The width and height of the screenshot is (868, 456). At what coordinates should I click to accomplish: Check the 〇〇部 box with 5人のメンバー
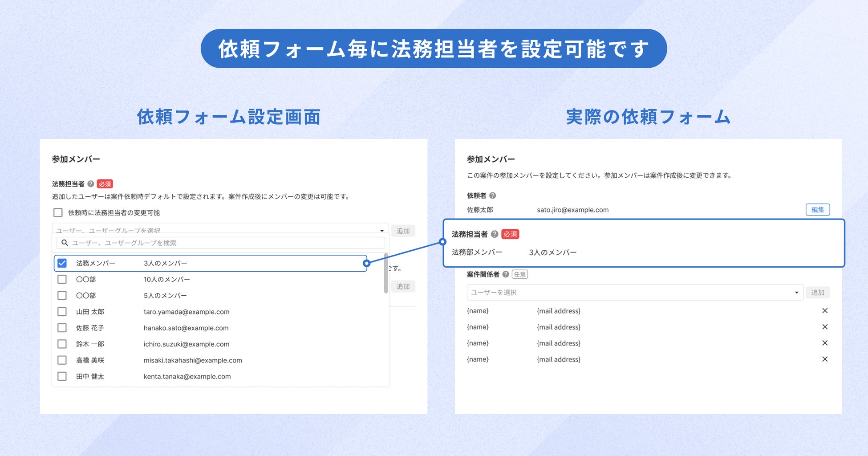(62, 296)
